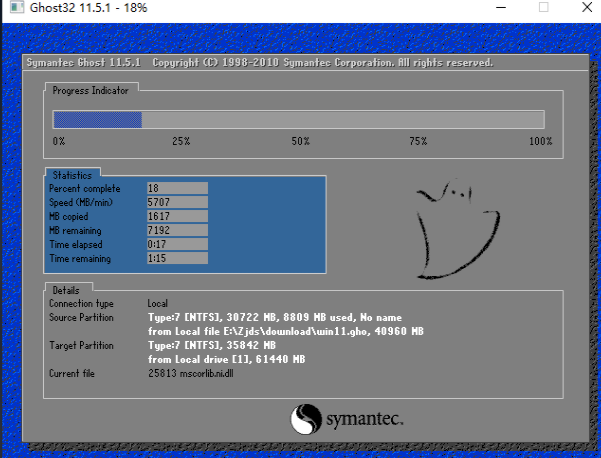Click the 100% label of Progress Indicator

(540, 142)
